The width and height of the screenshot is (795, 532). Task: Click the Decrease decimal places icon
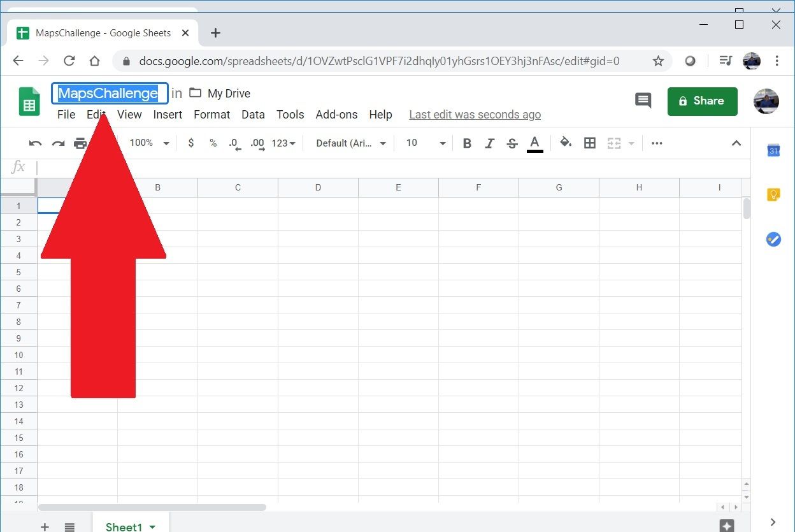pyautogui.click(x=234, y=143)
